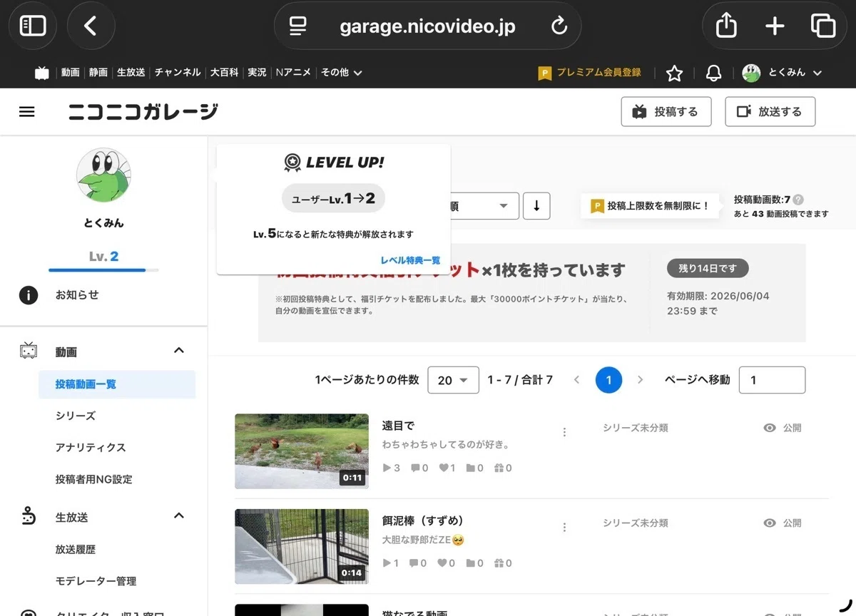
Task: Click the お知らせ info icon
Action: (29, 295)
